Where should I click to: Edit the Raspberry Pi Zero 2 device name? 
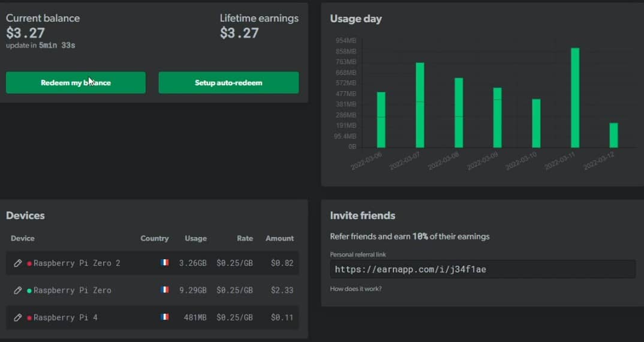pos(17,263)
